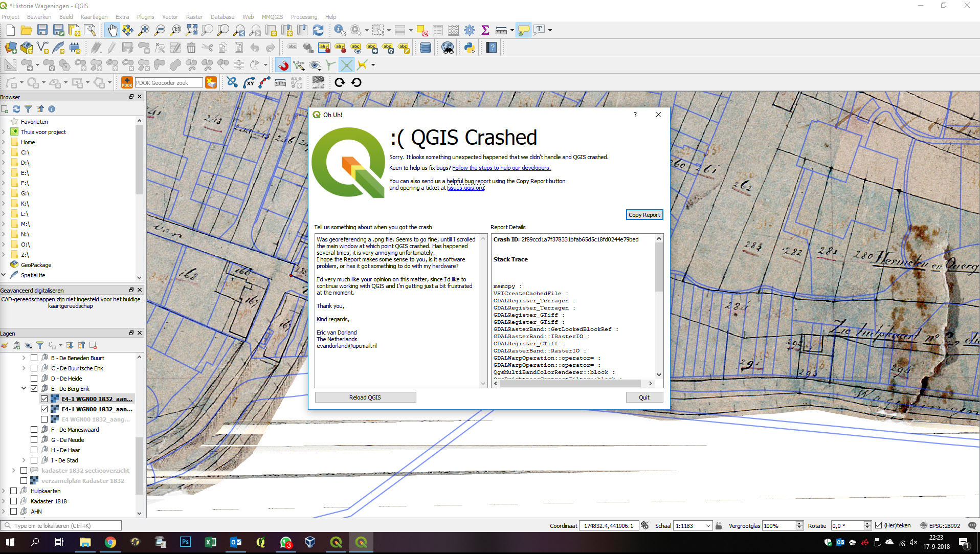Open the 'Follow the steps' developer link
Viewport: 980px width, 554px height.
[x=501, y=168]
